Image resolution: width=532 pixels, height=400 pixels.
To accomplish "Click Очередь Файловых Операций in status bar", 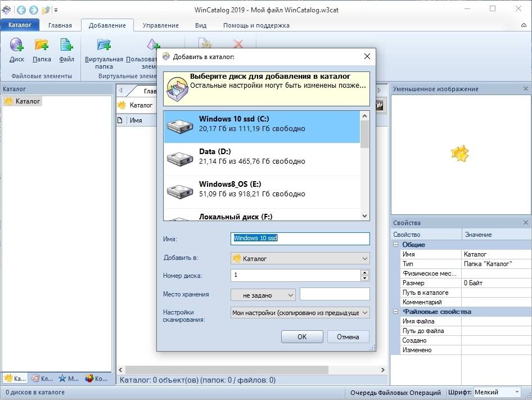I will [395, 393].
